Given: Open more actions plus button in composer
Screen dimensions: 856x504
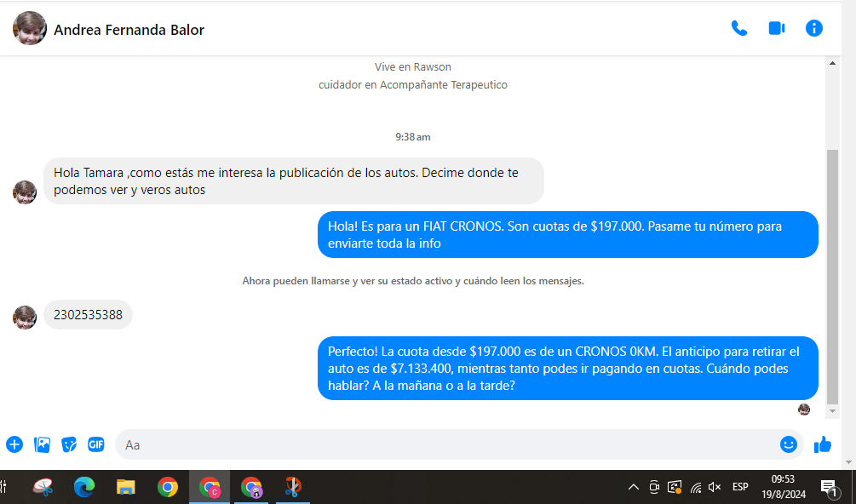Looking at the screenshot, I should point(14,444).
